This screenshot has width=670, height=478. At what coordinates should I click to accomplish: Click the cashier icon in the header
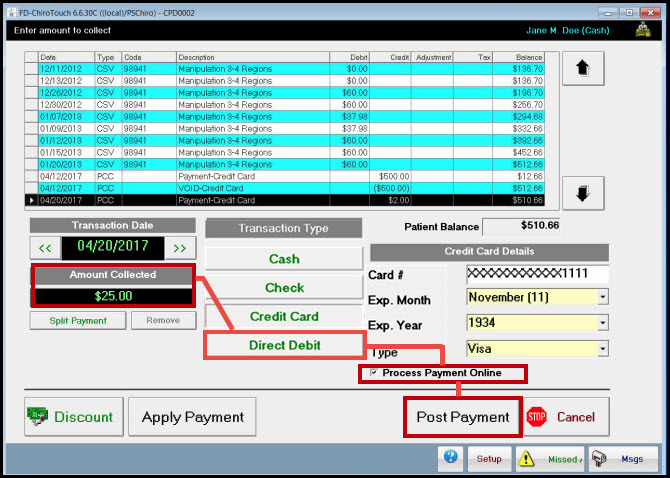[x=643, y=30]
